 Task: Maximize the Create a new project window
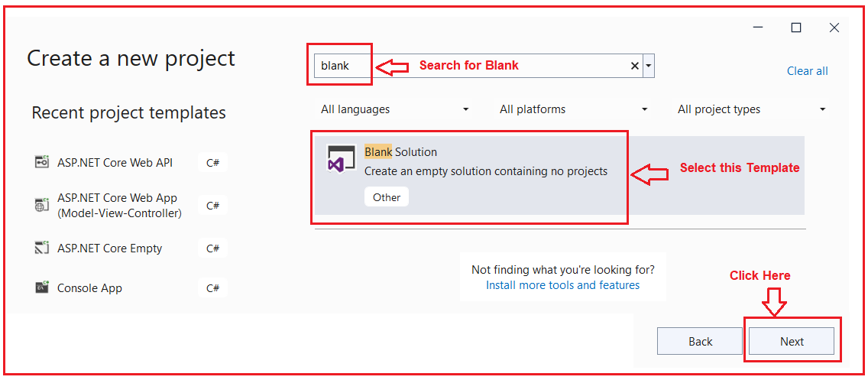click(796, 28)
